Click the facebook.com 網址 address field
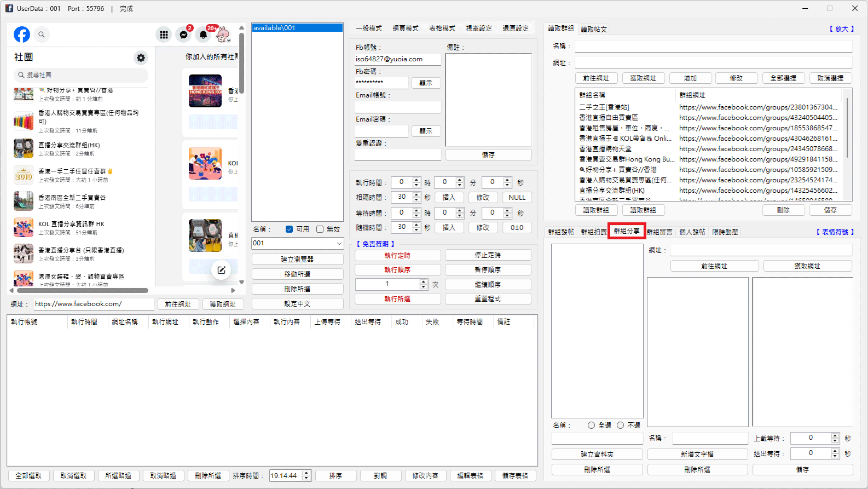This screenshot has height=489, width=868. click(x=94, y=304)
